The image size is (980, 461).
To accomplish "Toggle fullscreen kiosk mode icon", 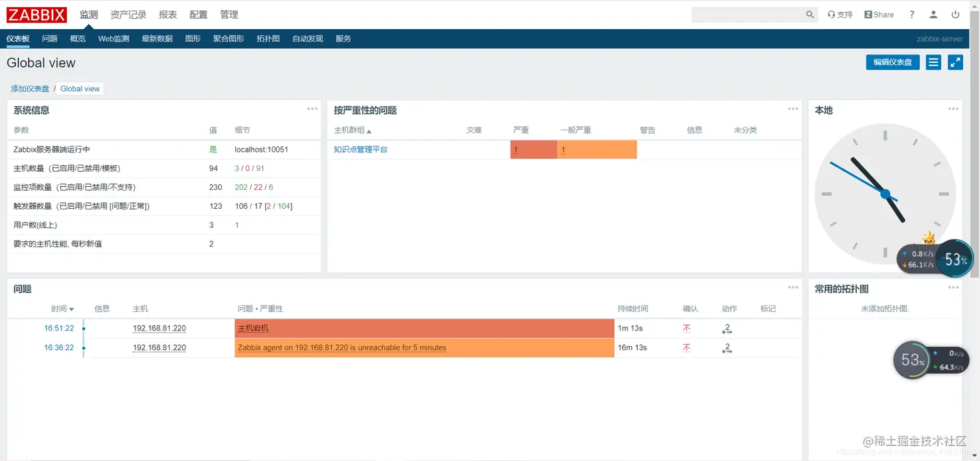I will tap(955, 62).
